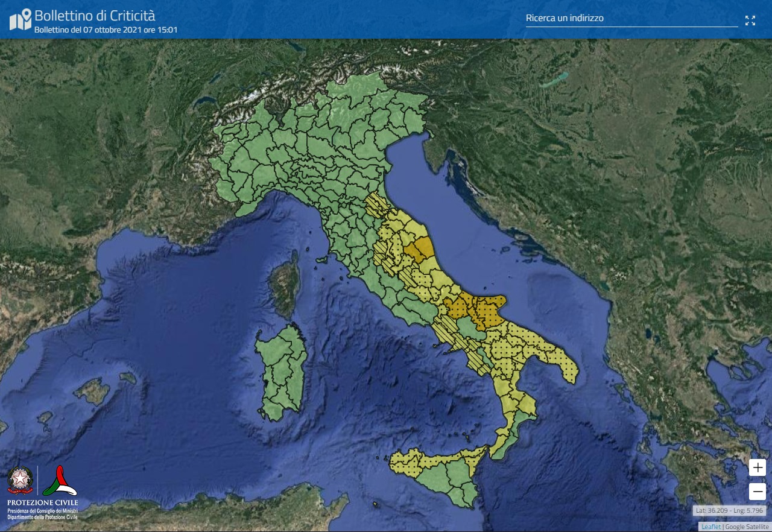
Task: Click the Lat/Lng coordinates readout
Action: (x=730, y=510)
